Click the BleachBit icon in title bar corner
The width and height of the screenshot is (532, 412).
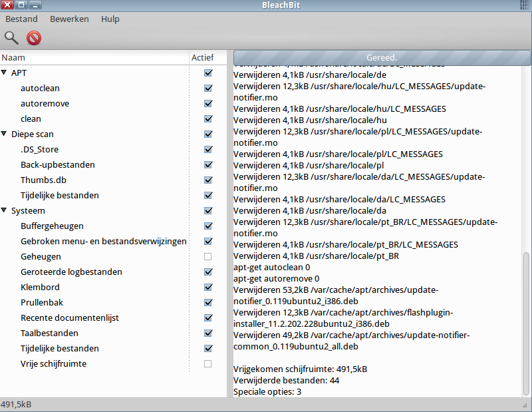point(525,5)
